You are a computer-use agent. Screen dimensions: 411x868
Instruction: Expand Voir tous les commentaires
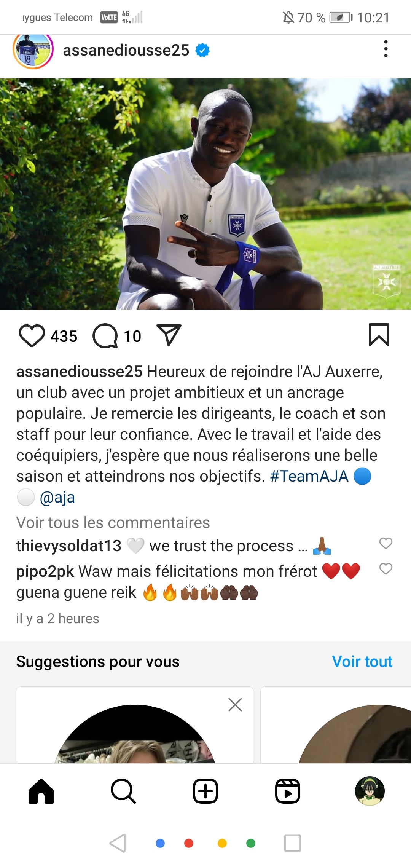coord(113,523)
